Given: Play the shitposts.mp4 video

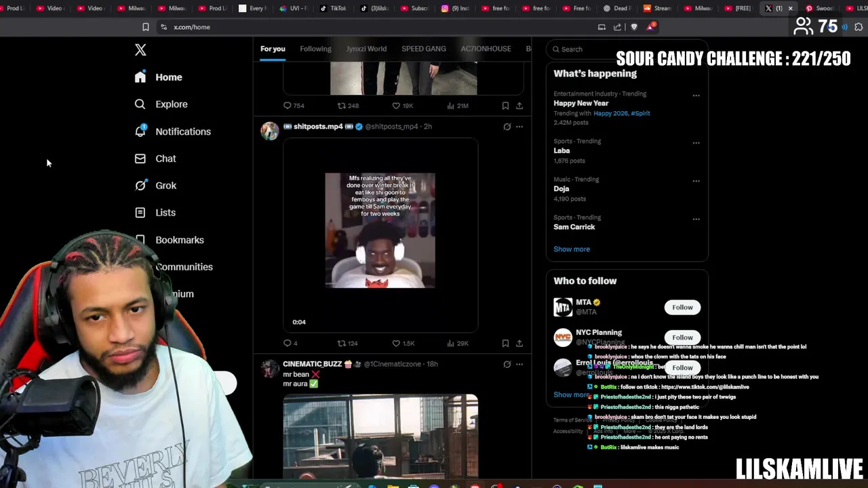Looking at the screenshot, I should [x=380, y=235].
